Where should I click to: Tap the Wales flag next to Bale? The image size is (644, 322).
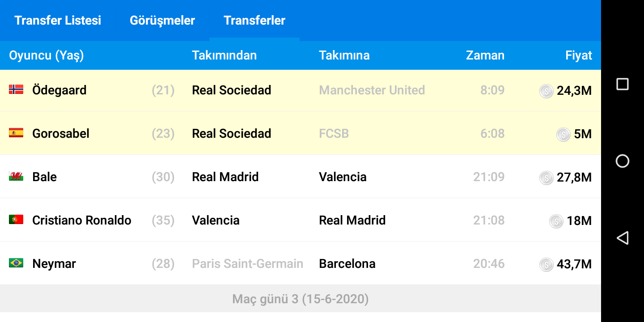pyautogui.click(x=16, y=176)
